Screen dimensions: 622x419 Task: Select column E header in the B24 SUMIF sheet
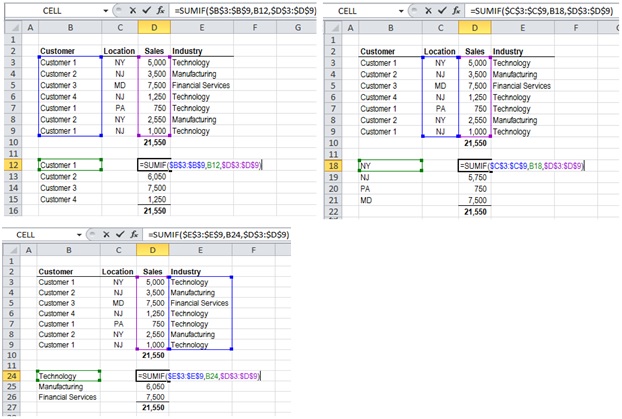pos(200,250)
